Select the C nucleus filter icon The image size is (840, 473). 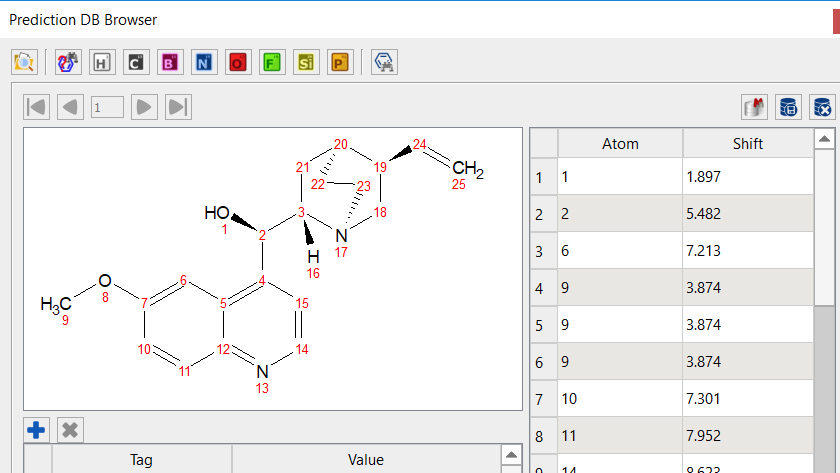136,62
